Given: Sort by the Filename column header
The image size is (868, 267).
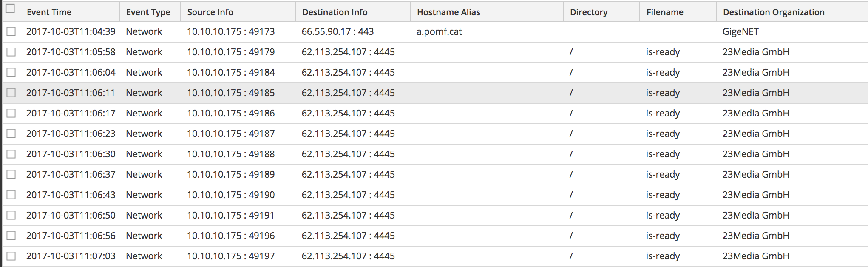Looking at the screenshot, I should [665, 12].
